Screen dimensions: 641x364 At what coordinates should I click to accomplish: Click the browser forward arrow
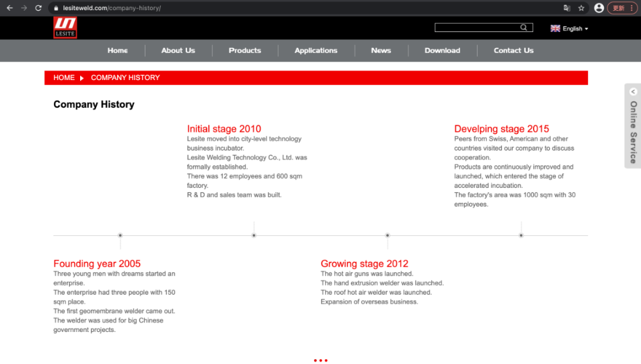[24, 8]
